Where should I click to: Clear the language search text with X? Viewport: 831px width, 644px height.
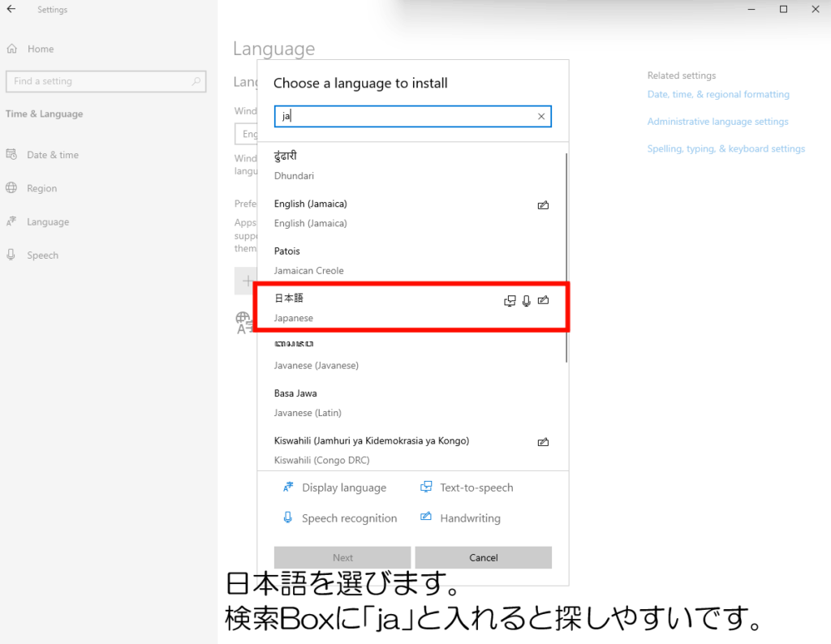pos(541,117)
